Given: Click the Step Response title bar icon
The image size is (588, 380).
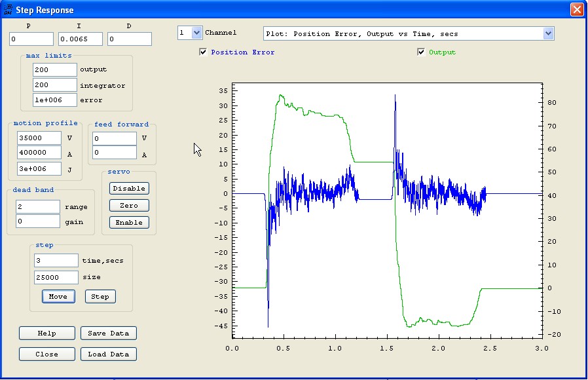Looking at the screenshot, I should pos(8,10).
